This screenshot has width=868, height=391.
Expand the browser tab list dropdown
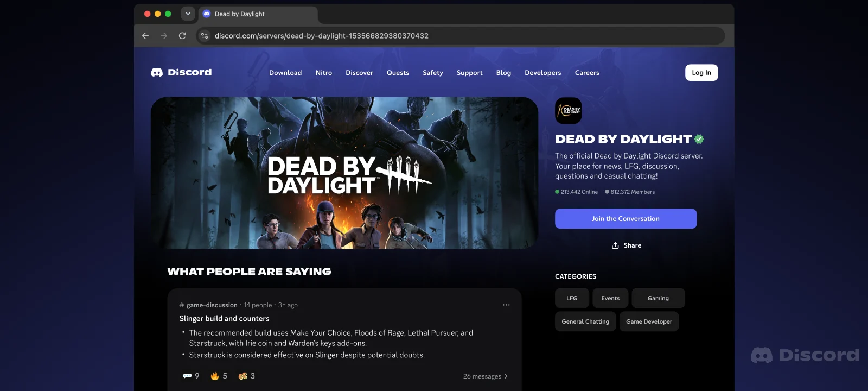[x=188, y=14]
